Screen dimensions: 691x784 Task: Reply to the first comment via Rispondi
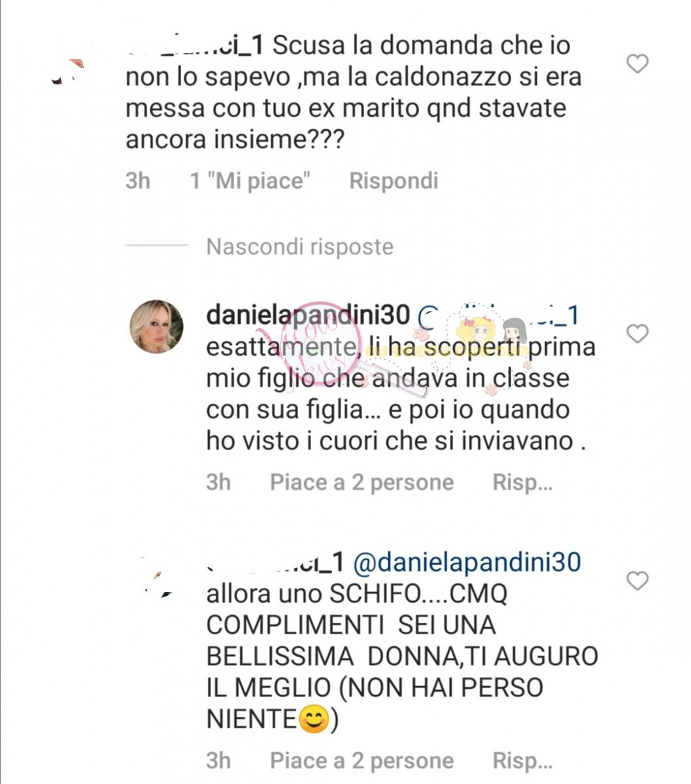(394, 180)
